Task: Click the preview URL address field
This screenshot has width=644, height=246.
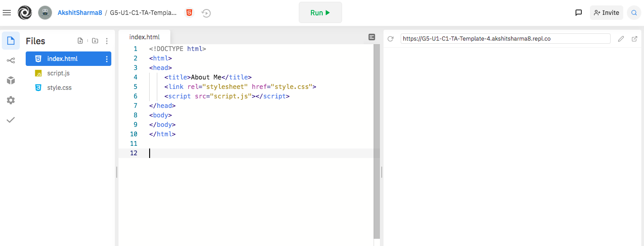Action: click(x=505, y=39)
